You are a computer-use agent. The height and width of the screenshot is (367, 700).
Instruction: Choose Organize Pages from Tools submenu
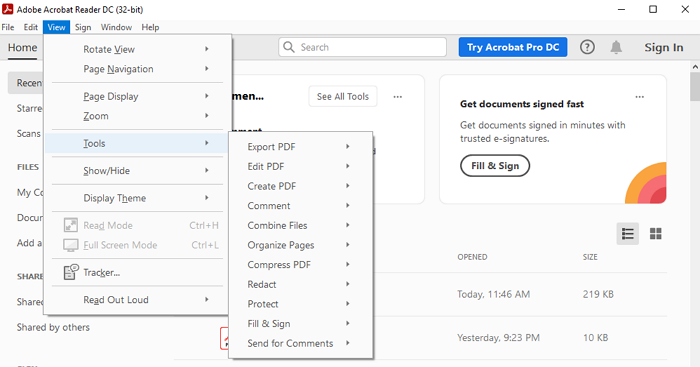pos(301,245)
